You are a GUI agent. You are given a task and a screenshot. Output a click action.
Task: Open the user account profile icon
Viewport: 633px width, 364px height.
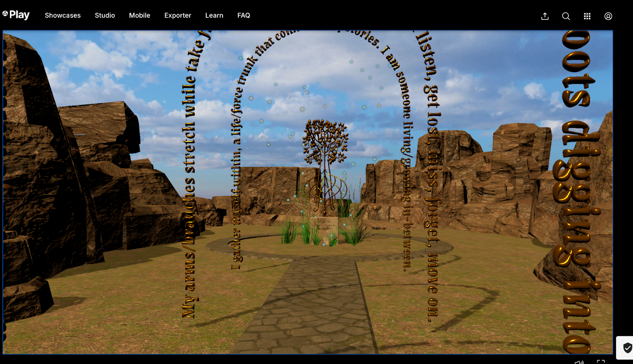(608, 16)
